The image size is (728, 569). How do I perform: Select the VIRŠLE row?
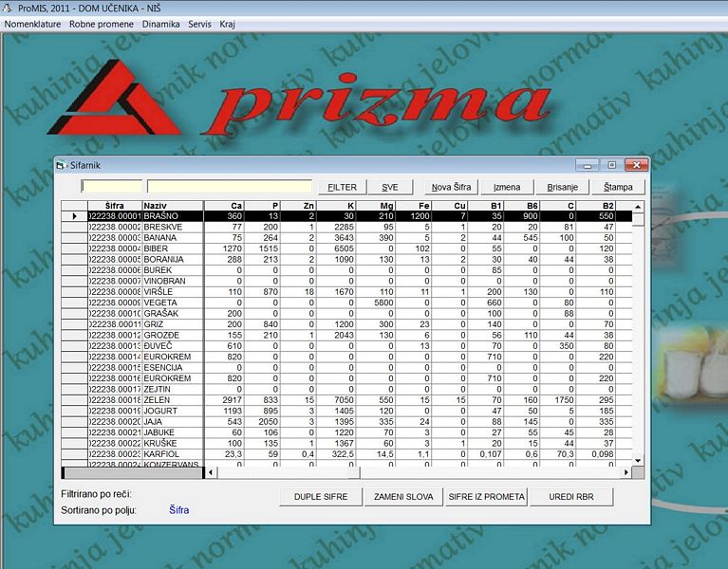[x=346, y=292]
